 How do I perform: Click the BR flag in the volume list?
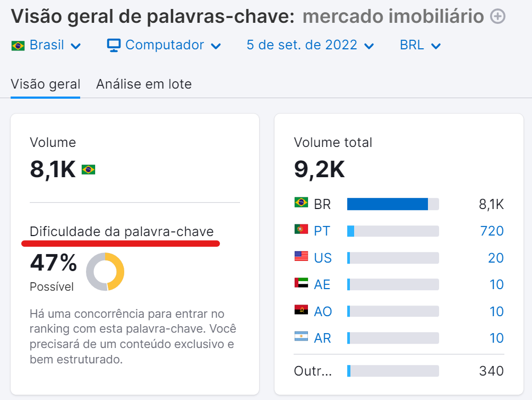coord(301,204)
